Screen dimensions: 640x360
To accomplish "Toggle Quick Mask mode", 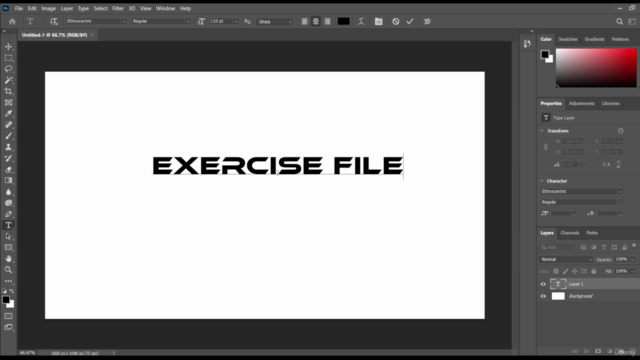I will pos(9,316).
